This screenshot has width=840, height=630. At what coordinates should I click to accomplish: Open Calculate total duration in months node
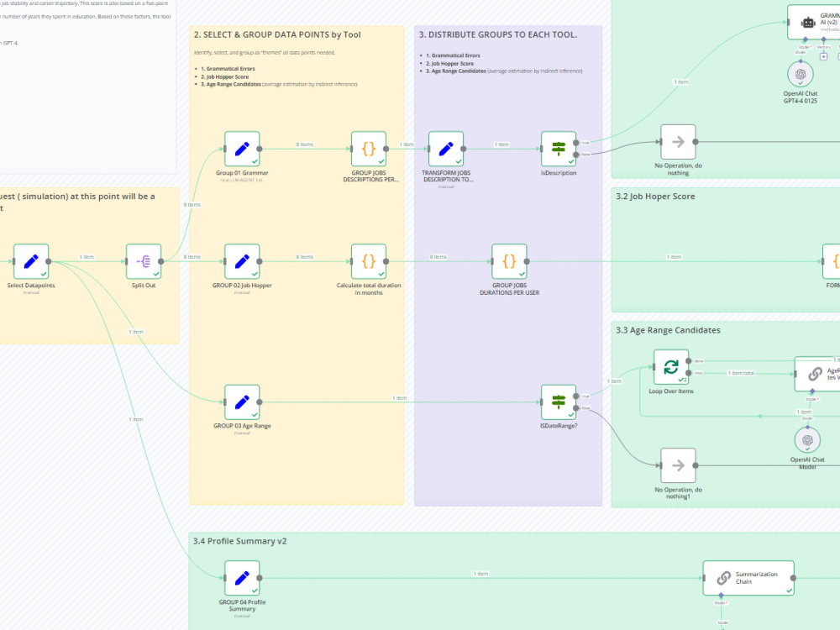click(x=369, y=261)
